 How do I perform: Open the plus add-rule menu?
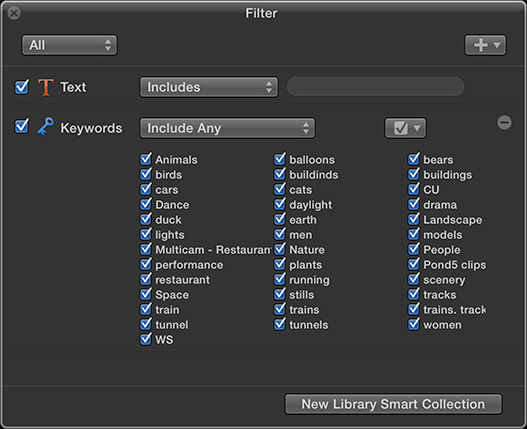485,45
